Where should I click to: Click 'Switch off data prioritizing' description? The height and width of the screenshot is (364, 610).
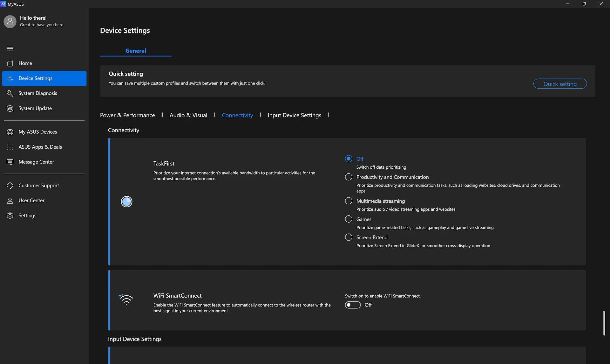click(x=381, y=167)
